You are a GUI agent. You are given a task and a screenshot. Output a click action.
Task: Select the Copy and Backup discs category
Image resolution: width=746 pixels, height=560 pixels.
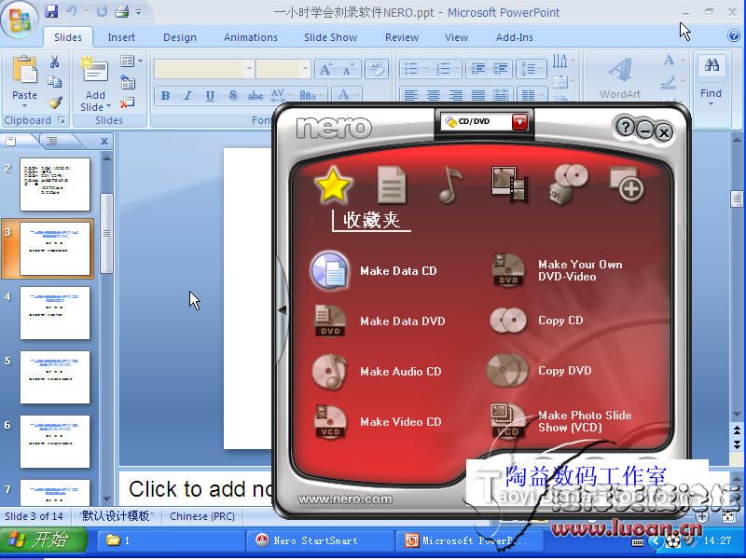(568, 184)
